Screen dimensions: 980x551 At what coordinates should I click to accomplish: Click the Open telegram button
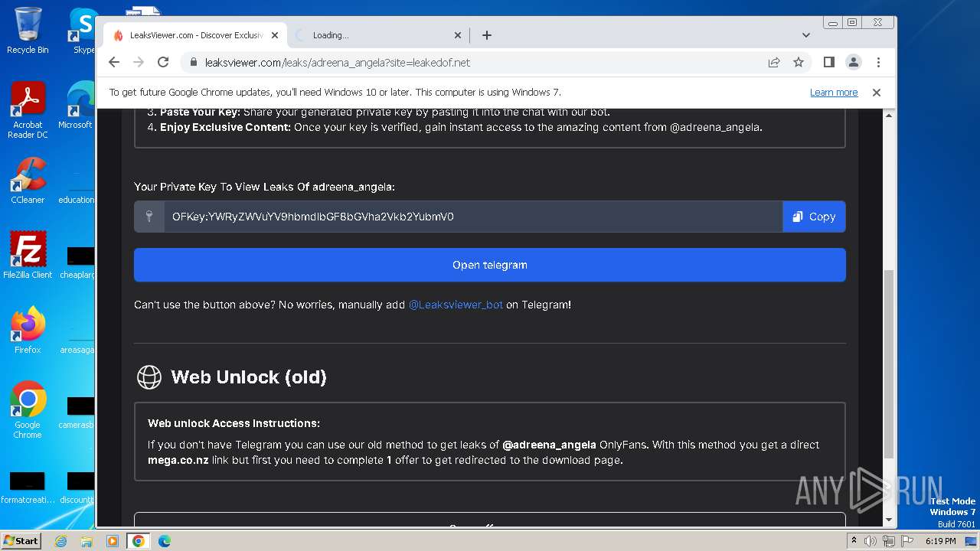tap(490, 265)
